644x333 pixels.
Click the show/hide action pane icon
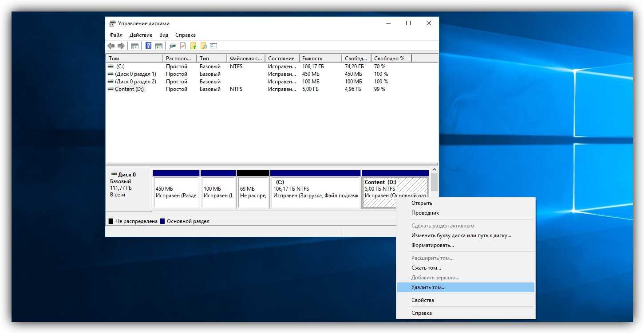coord(158,46)
